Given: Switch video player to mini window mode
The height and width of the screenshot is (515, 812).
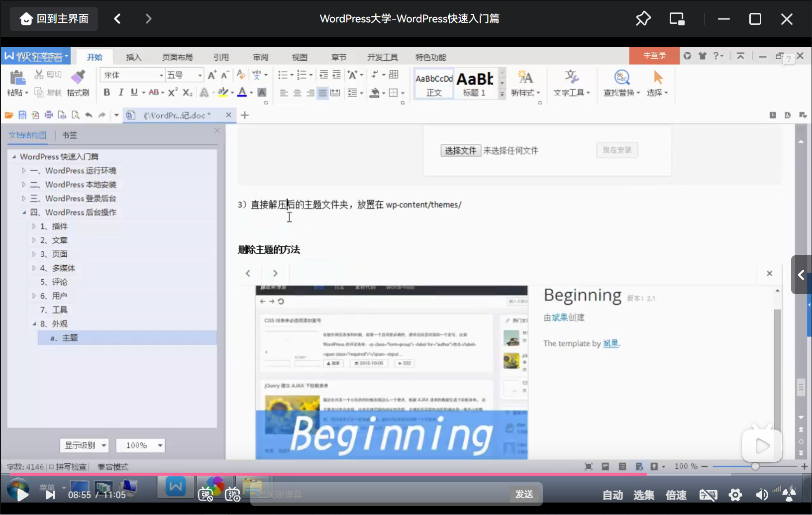Looking at the screenshot, I should [x=677, y=19].
